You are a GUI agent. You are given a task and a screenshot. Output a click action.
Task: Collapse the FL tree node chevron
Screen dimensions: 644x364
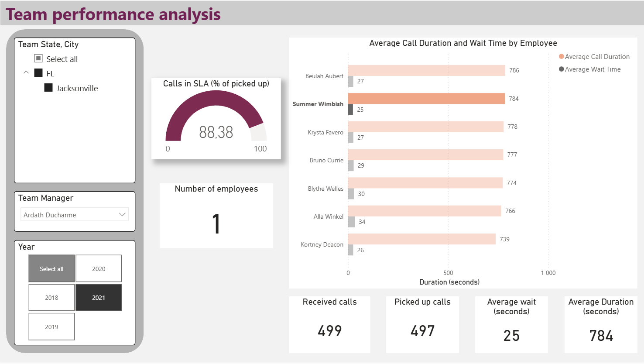[x=26, y=73]
